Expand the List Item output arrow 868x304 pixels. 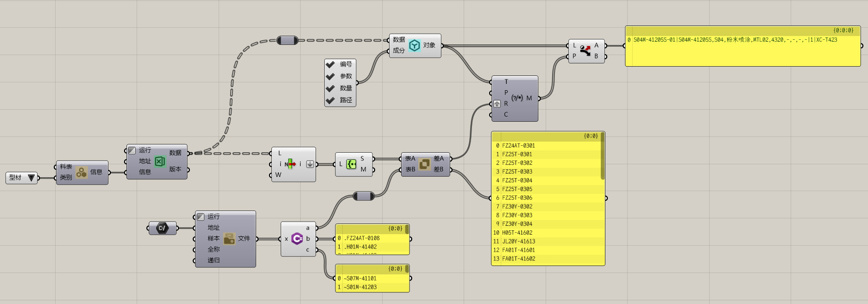[x=310, y=164]
